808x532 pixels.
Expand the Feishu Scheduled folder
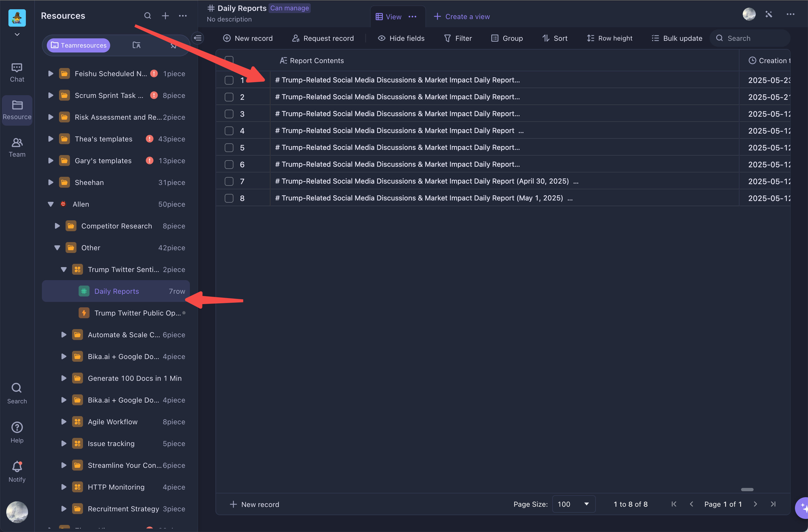pyautogui.click(x=51, y=74)
